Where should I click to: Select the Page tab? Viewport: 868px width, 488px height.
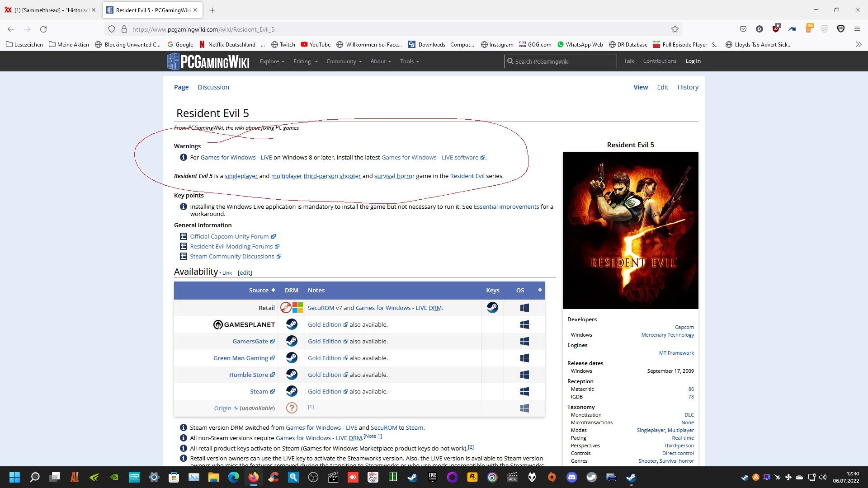pyautogui.click(x=181, y=87)
